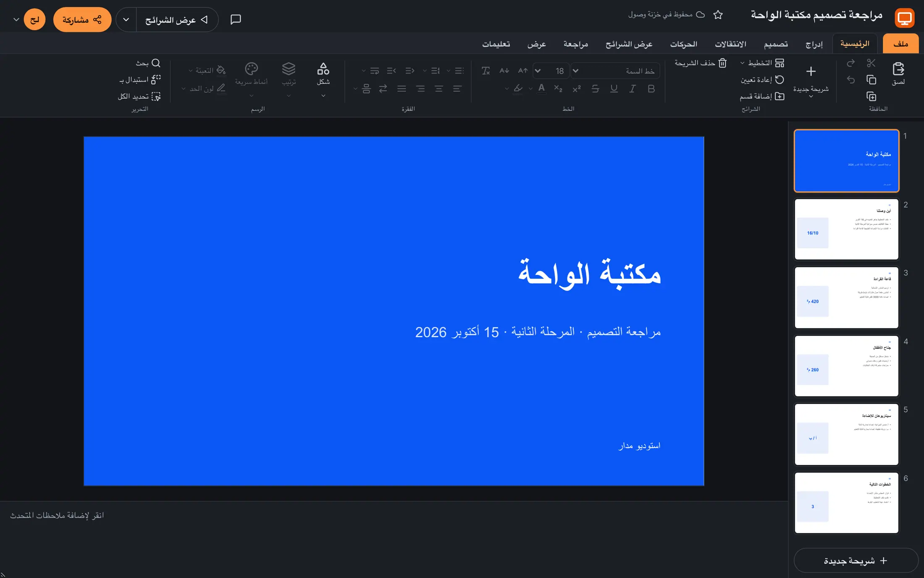
Task: Select slide 3 thumbnail (قاعة القراءة)
Action: 846,298
